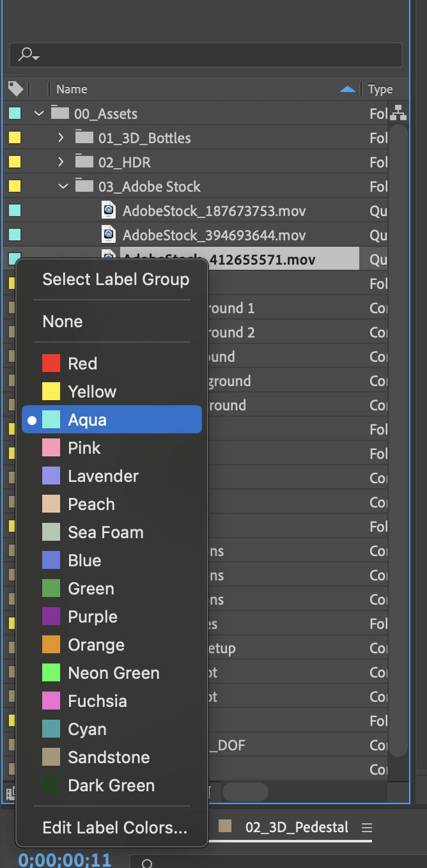Screen dimensions: 427x868
Task: Select the None label option
Action: tap(62, 322)
